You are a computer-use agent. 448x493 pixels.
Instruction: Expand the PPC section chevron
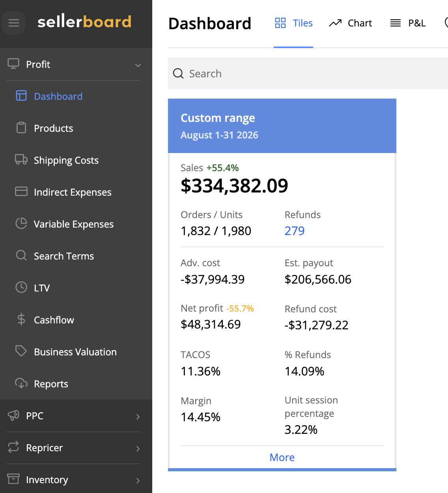138,416
